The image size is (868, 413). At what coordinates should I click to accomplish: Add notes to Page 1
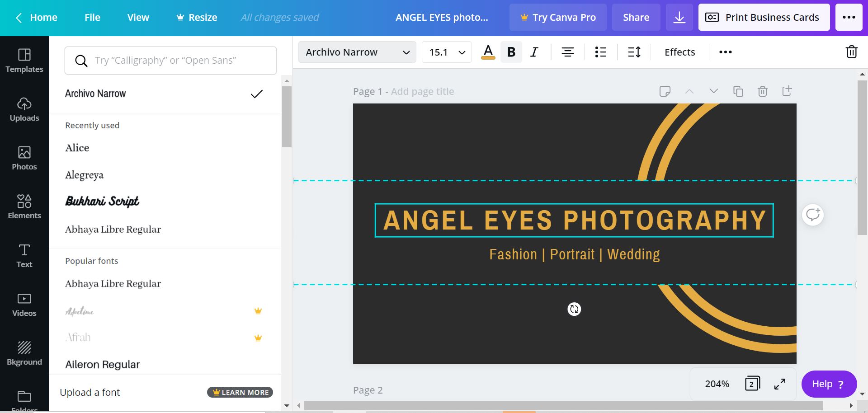point(665,91)
